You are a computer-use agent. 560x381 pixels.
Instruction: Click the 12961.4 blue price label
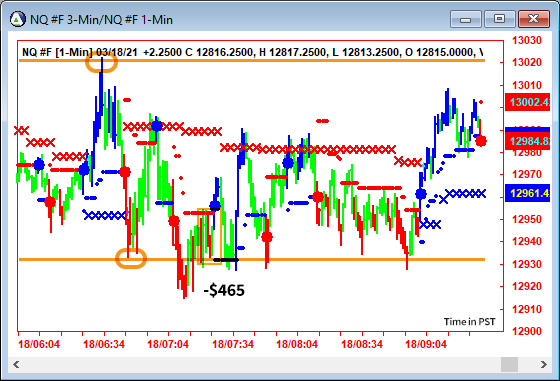click(x=527, y=193)
